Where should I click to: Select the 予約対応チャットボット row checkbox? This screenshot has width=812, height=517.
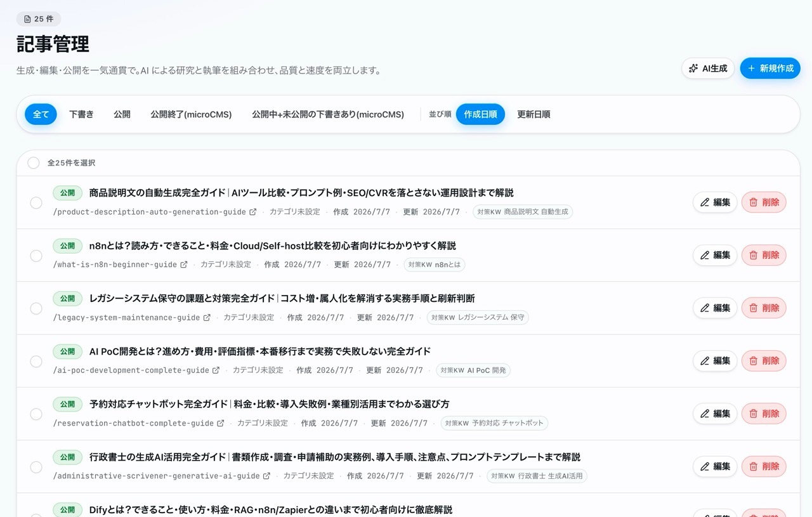coord(36,414)
